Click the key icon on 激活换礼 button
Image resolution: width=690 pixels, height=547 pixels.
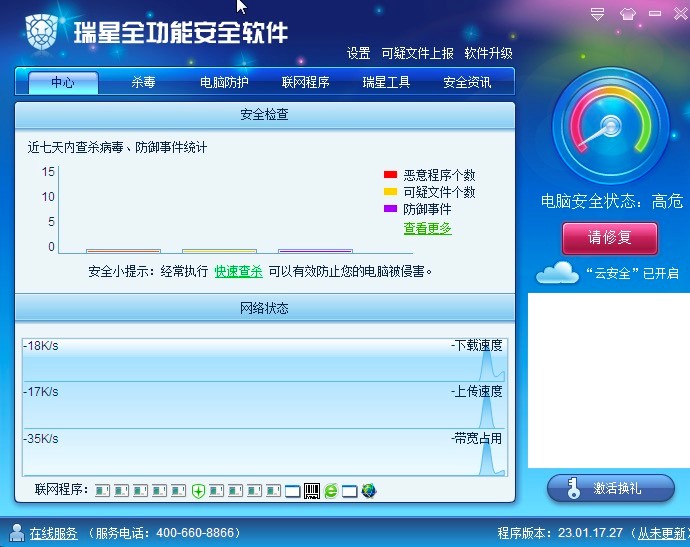pyautogui.click(x=573, y=488)
